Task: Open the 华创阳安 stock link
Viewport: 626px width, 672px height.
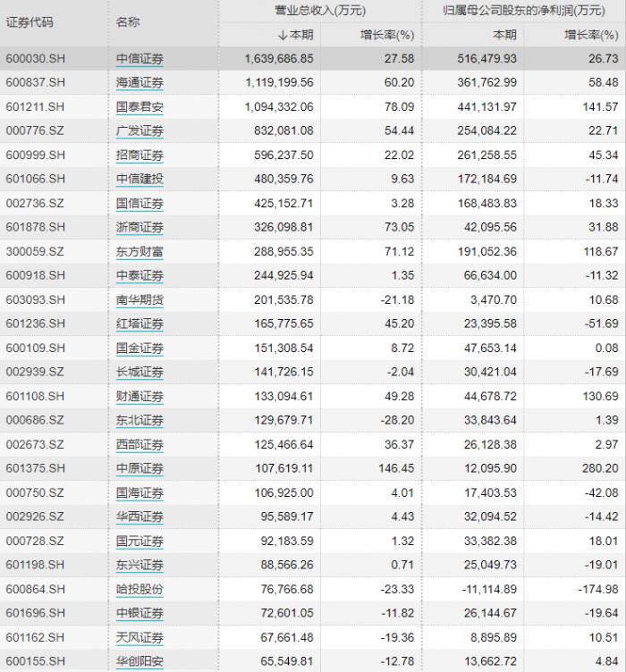Action: coord(140,661)
